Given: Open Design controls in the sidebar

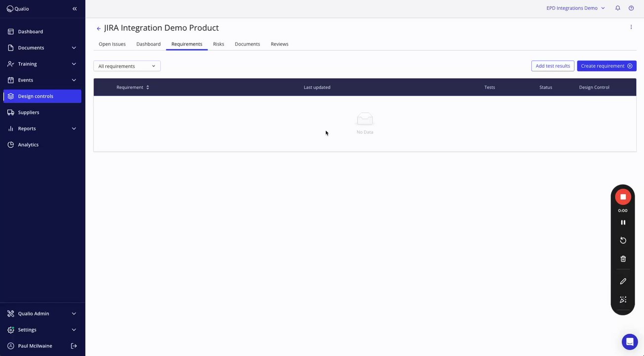Looking at the screenshot, I should pyautogui.click(x=42, y=96).
